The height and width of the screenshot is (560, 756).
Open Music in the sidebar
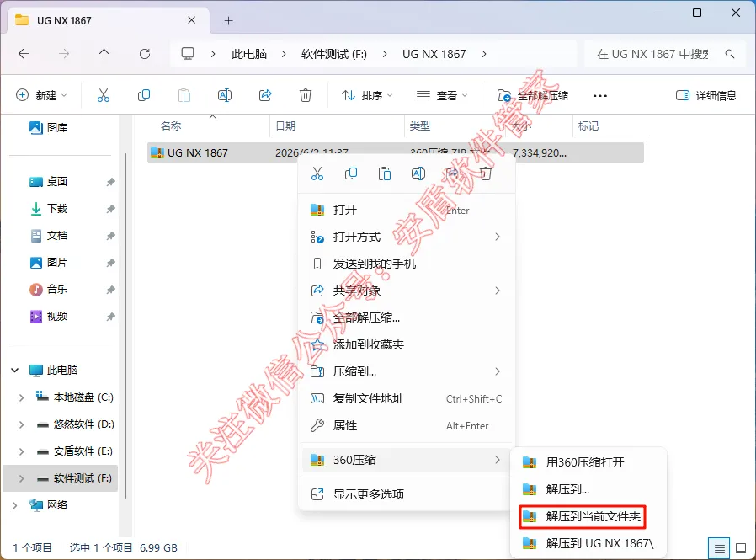pyautogui.click(x=48, y=290)
